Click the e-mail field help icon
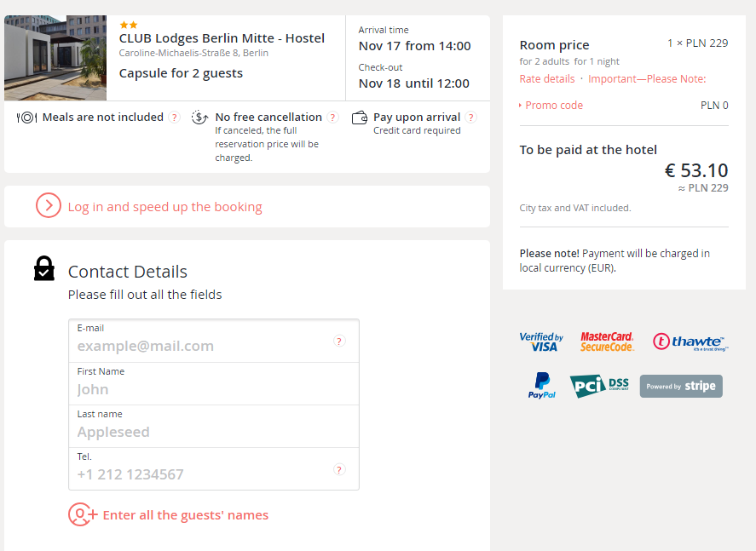The width and height of the screenshot is (756, 551). pyautogui.click(x=339, y=342)
